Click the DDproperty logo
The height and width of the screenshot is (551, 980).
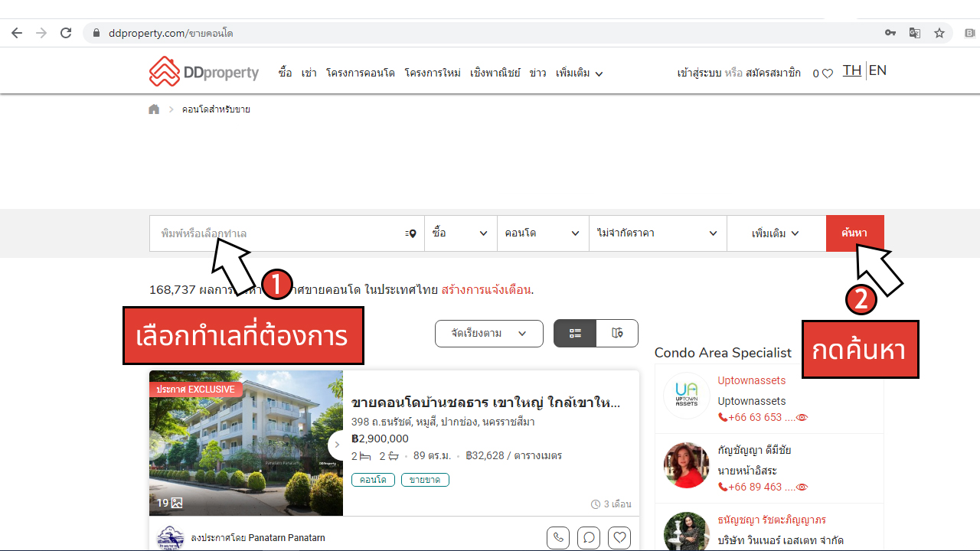tap(204, 72)
